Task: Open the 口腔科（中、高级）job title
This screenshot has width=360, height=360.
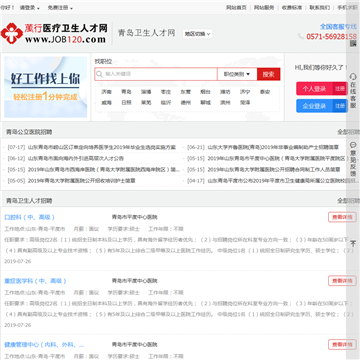Action: [29, 217]
